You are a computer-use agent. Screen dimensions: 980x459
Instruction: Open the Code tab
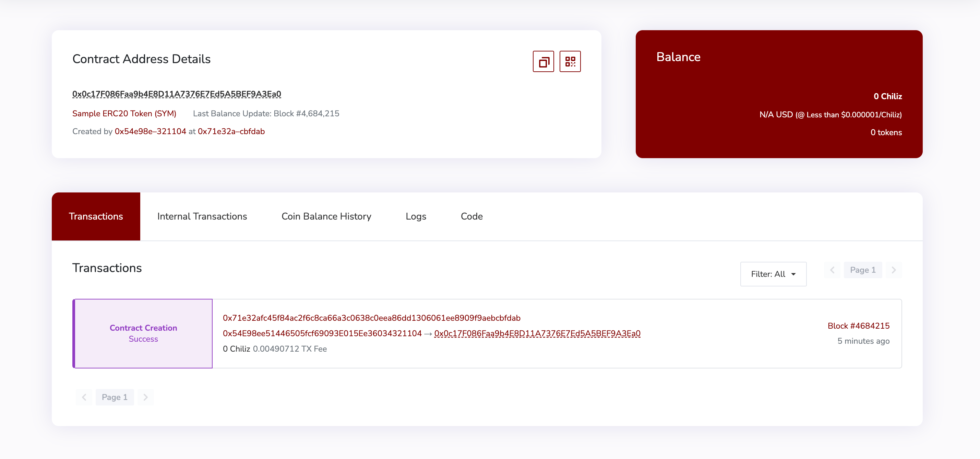click(471, 216)
